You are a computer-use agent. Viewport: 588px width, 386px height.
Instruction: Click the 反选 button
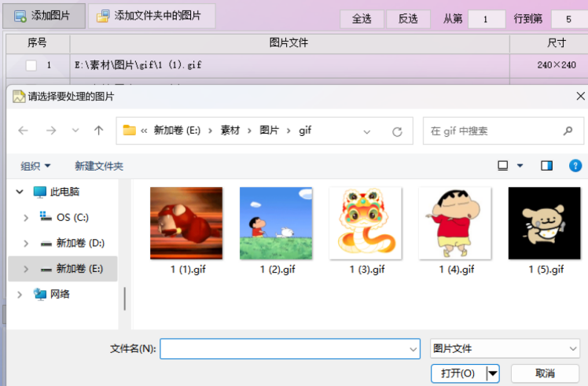(x=408, y=19)
